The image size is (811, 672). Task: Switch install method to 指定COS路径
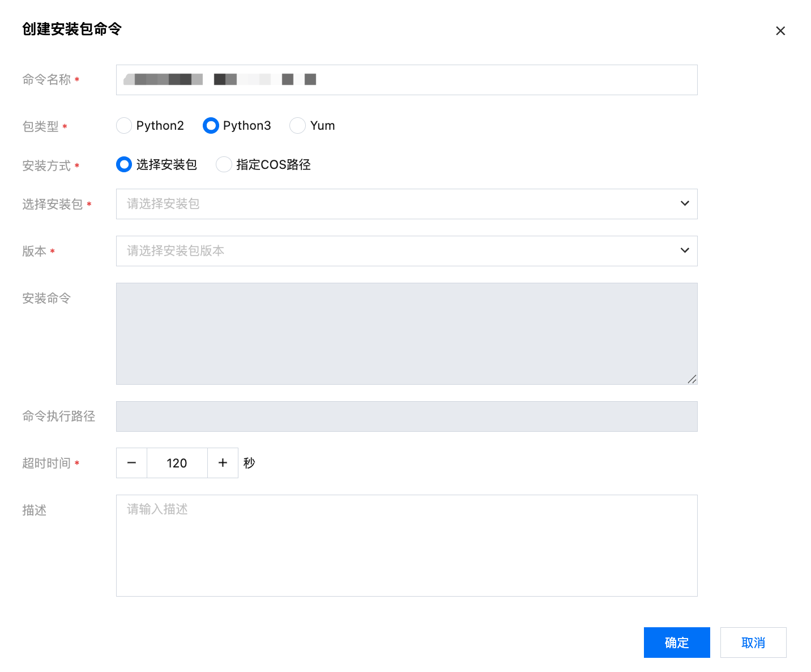[224, 165]
